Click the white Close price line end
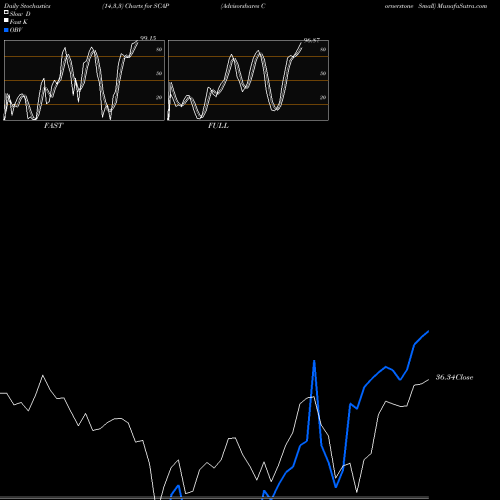This screenshot has width=500, height=500. 428,380
